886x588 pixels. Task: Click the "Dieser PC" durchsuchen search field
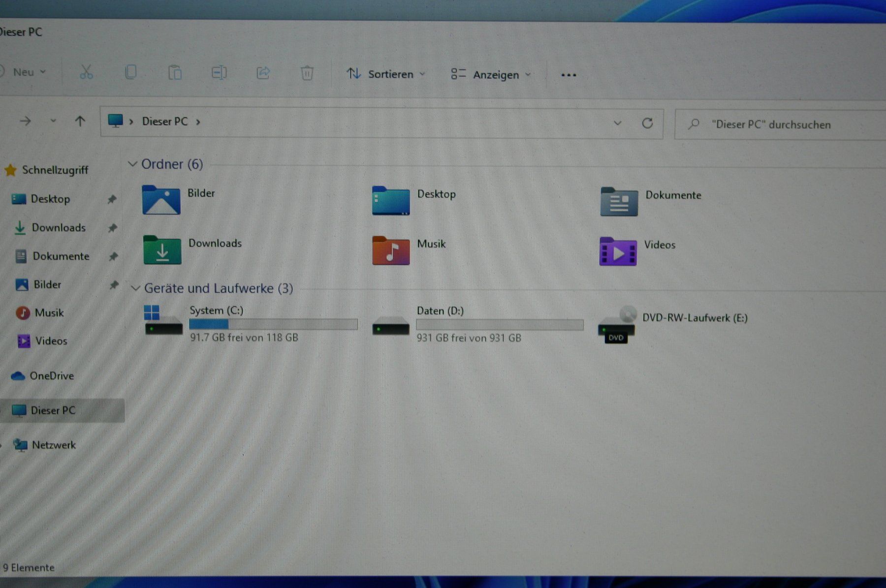(780, 124)
